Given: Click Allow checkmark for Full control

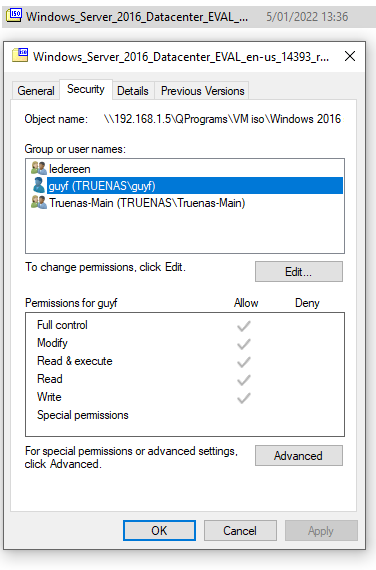Looking at the screenshot, I should tap(244, 326).
